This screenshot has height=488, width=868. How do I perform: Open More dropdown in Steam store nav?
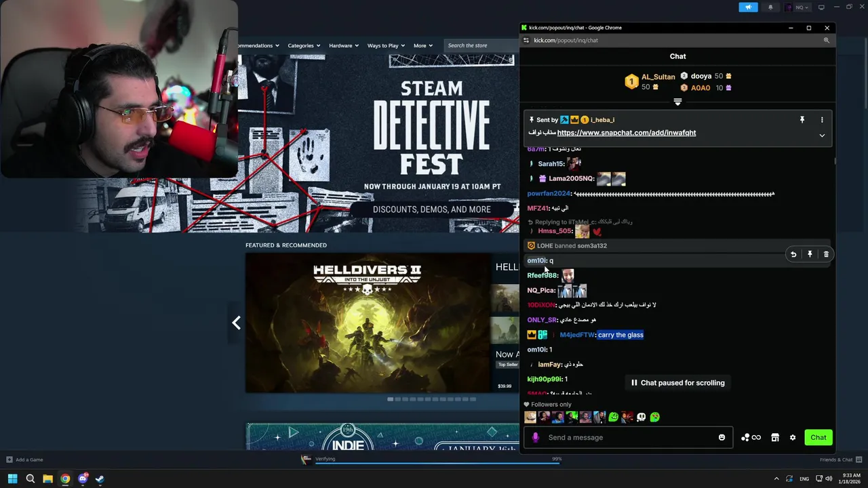(423, 45)
